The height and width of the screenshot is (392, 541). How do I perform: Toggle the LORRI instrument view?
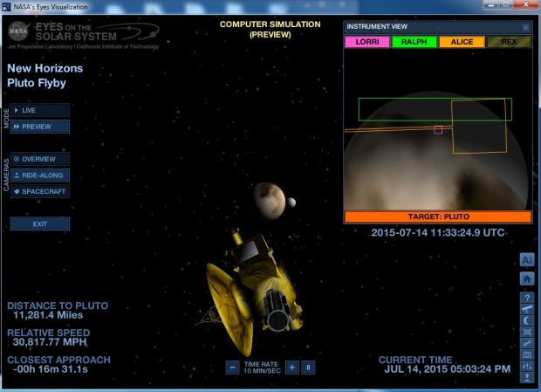click(367, 42)
